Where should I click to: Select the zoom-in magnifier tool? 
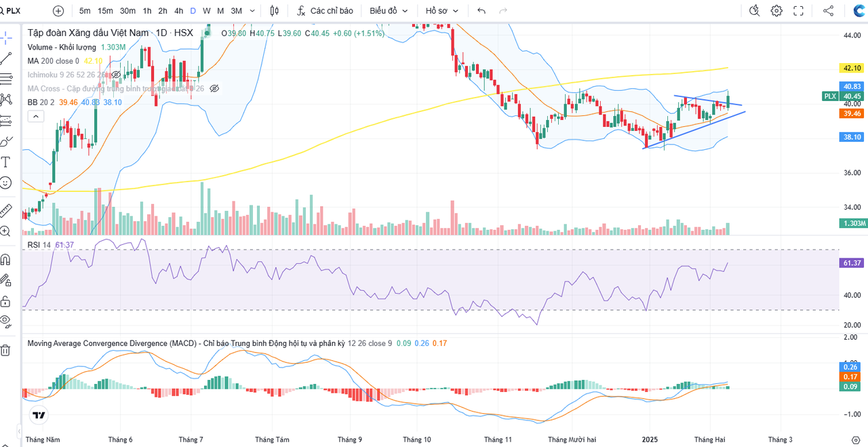tap(5, 231)
